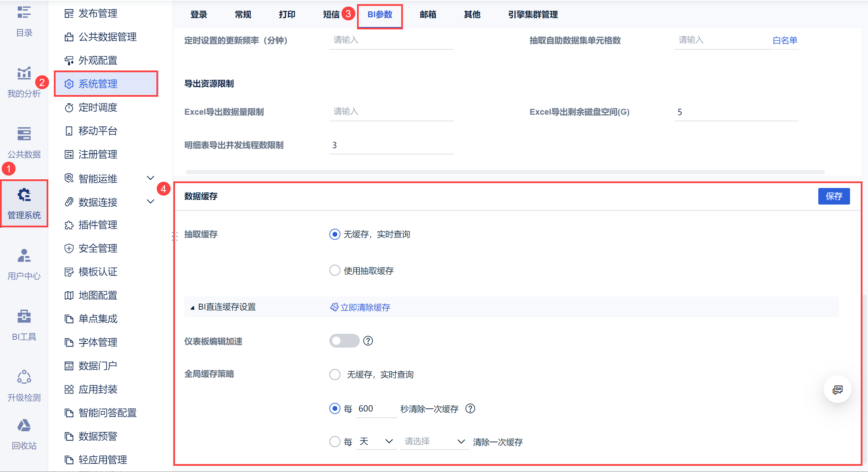Toggle the 仪表板编辑加速 switch
Viewport: 868px width, 472px height.
(x=344, y=341)
